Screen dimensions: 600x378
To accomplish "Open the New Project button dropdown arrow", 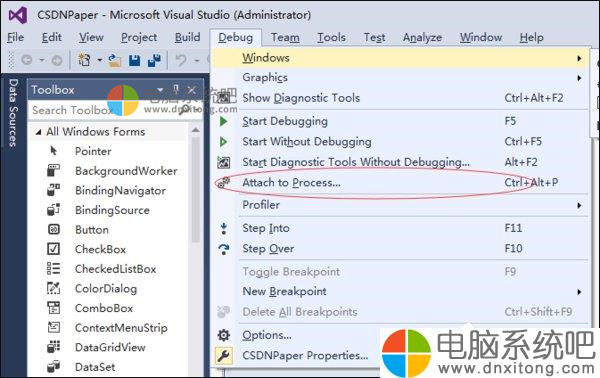I will tap(99, 60).
